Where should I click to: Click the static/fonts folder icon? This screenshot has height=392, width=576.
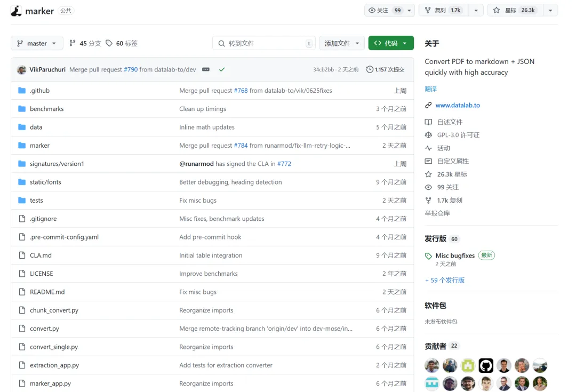click(22, 182)
